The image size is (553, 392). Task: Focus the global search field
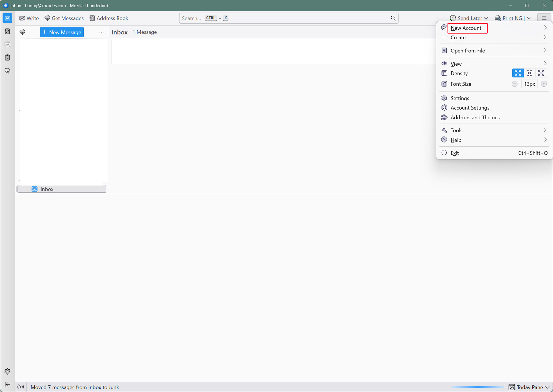(x=289, y=18)
